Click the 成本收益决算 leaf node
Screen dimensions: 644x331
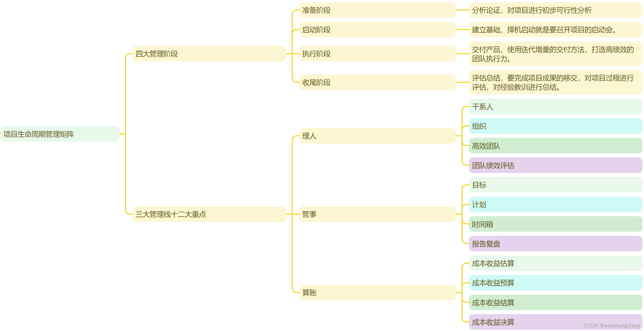(x=556, y=322)
